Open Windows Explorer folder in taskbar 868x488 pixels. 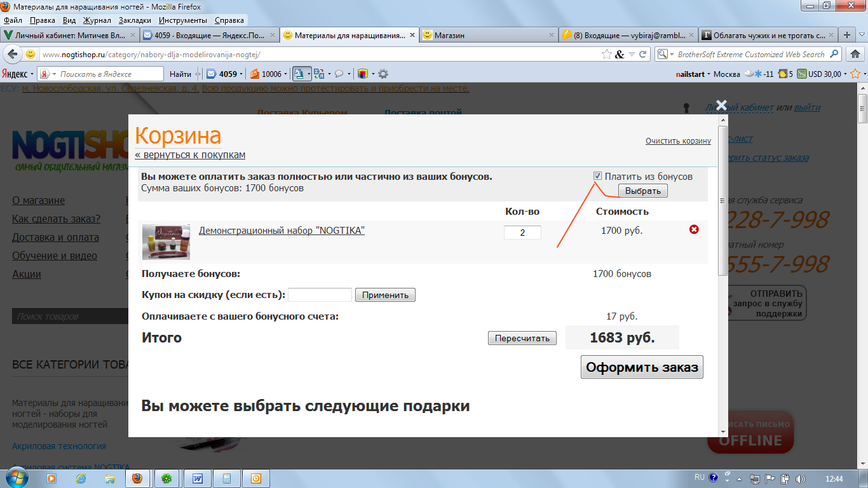pos(110,478)
